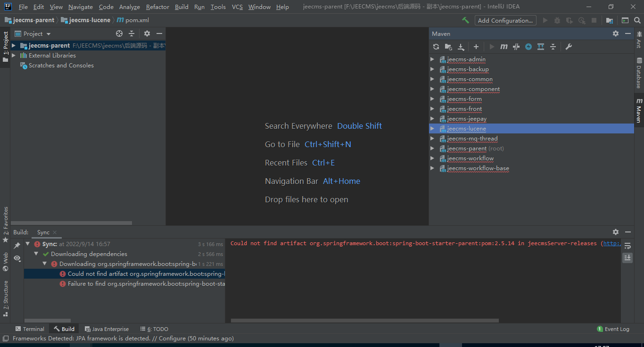Screen dimensions: 644x347
Task: Toggle Maven Offline Mode
Action: coord(516,47)
